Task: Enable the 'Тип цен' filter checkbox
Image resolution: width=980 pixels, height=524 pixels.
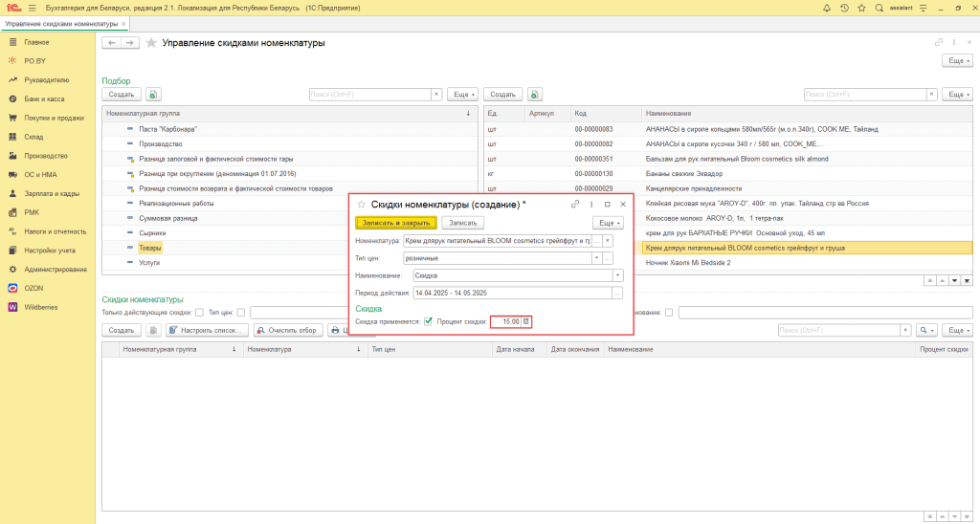Action: [x=240, y=313]
